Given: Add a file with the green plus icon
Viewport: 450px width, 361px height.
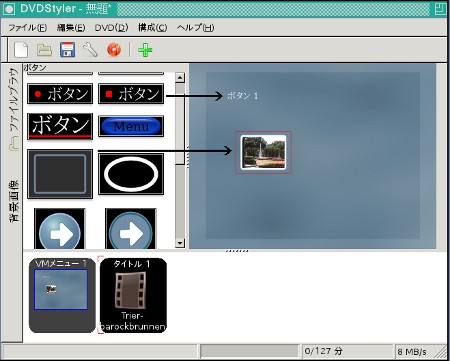Looking at the screenshot, I should coord(145,50).
